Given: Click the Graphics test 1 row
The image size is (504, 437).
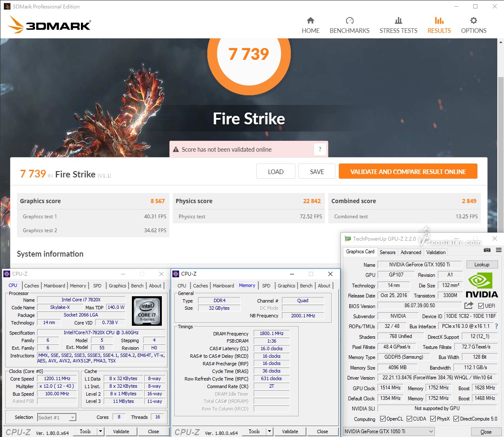Looking at the screenshot, I should click(93, 217).
